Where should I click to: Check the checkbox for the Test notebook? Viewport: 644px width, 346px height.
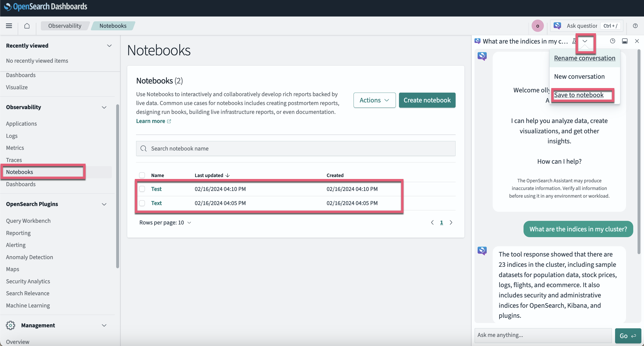pos(142,189)
